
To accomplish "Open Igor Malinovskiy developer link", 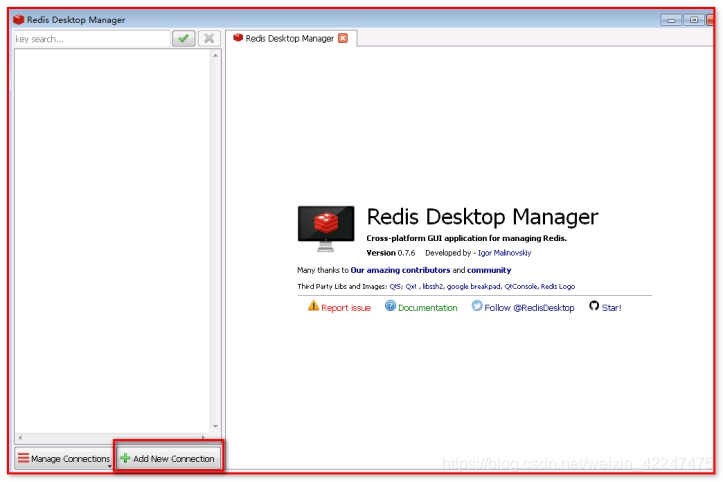I will 504,253.
